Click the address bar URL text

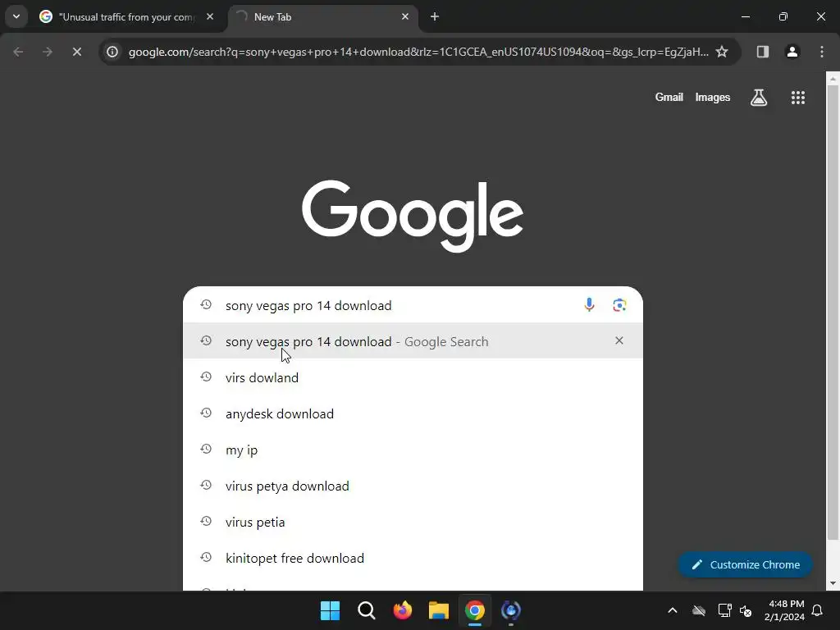coord(418,52)
